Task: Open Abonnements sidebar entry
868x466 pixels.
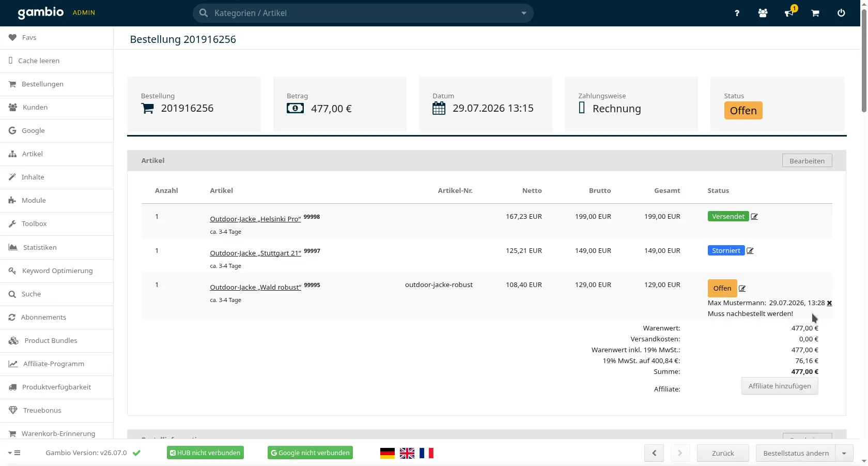Action: point(57,318)
